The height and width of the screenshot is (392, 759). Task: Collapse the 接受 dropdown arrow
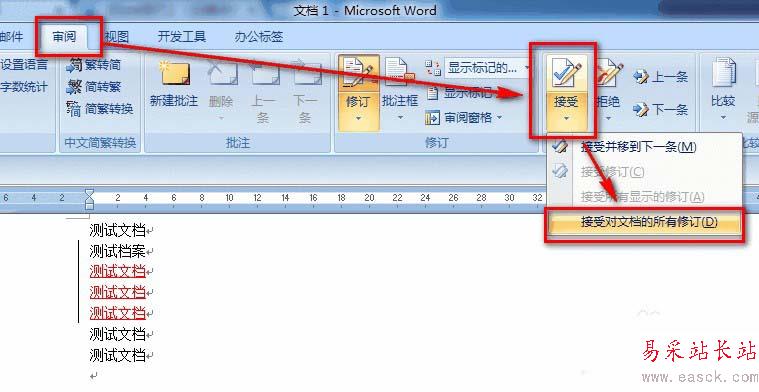tap(565, 118)
